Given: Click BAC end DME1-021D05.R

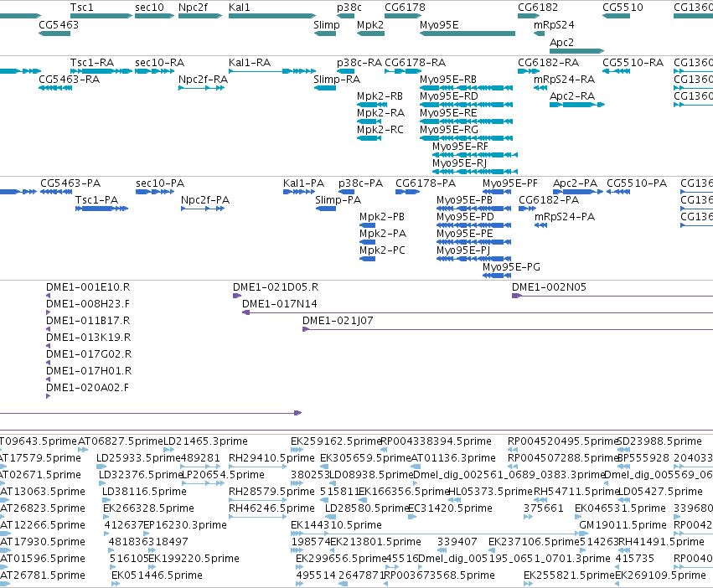Looking at the screenshot, I should [276, 287].
